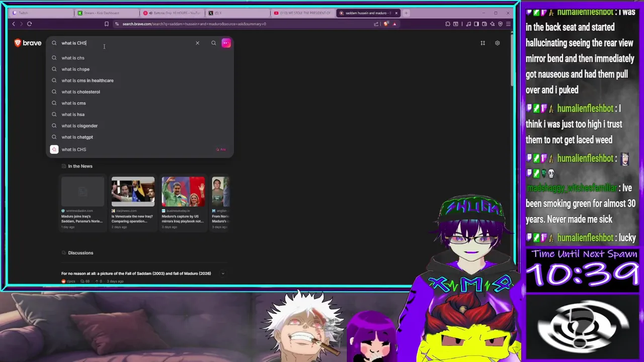
Task: Open the search settings gear icon
Action: (497, 43)
